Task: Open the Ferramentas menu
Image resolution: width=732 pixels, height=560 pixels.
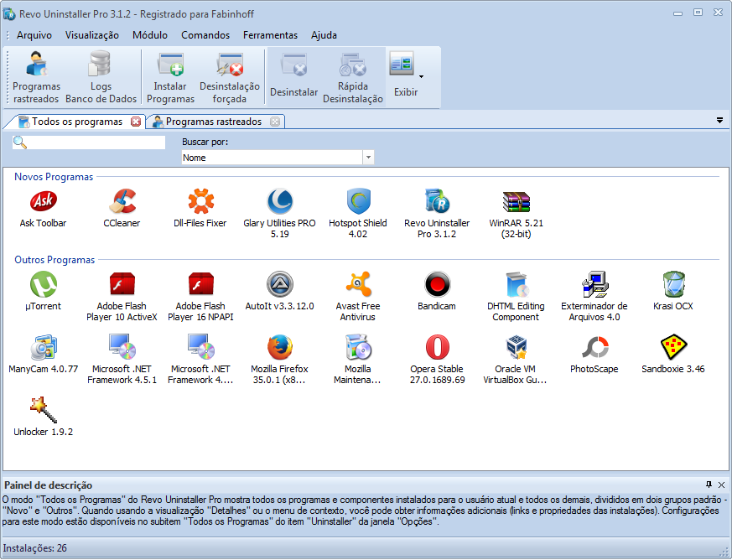Action: pyautogui.click(x=270, y=35)
